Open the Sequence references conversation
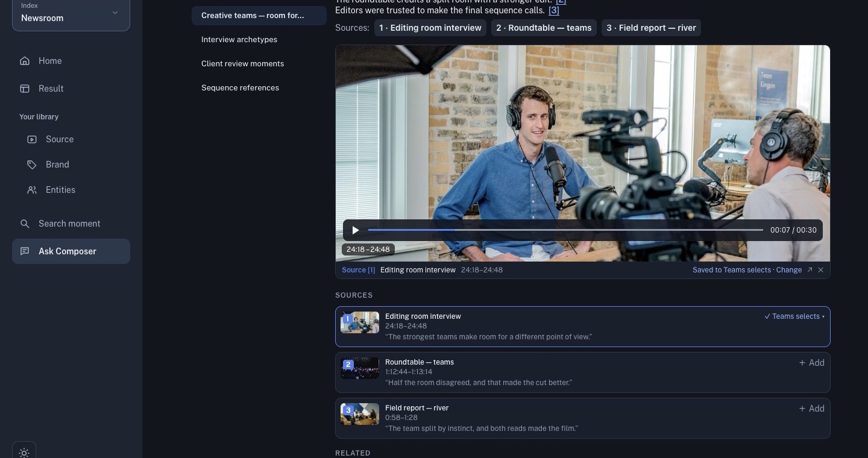Image resolution: width=868 pixels, height=458 pixels. pyautogui.click(x=259, y=88)
